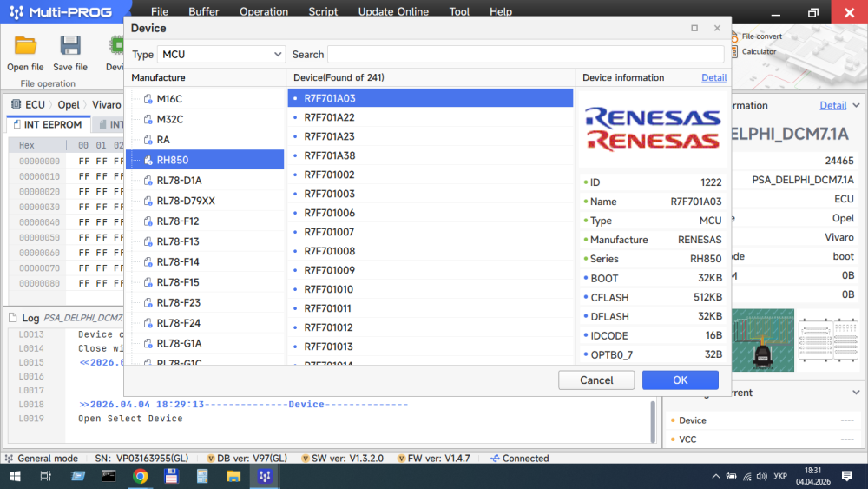Open Google Chrome from the taskbar

pyautogui.click(x=140, y=476)
